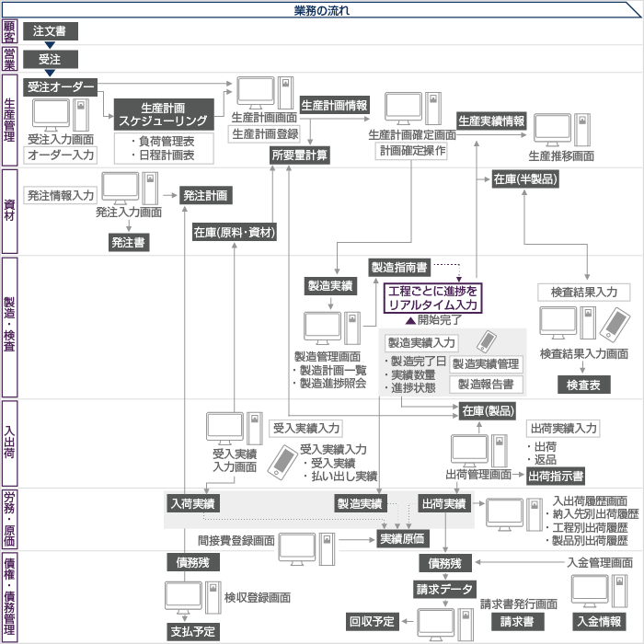Click the 入金情報 box
Viewport: 644px width, 644px height.
tap(599, 621)
